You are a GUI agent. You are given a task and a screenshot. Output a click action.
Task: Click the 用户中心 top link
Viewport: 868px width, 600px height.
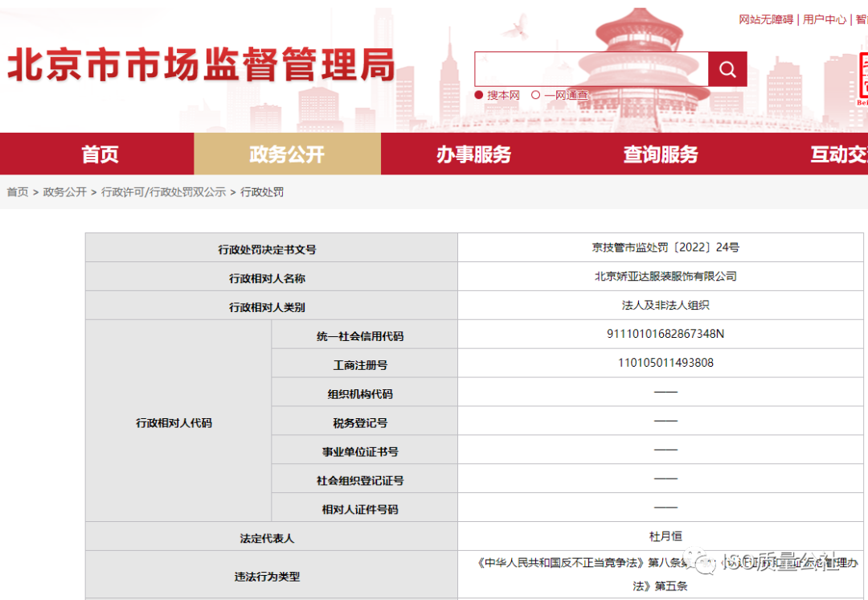point(825,19)
